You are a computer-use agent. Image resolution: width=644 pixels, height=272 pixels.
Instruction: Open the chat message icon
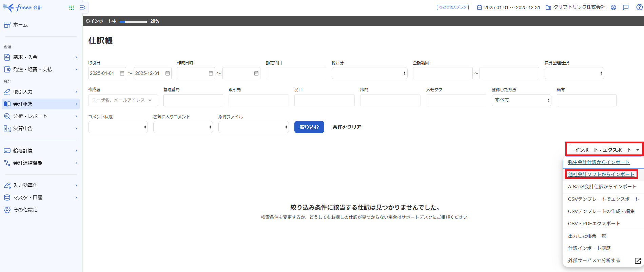coord(626,7)
